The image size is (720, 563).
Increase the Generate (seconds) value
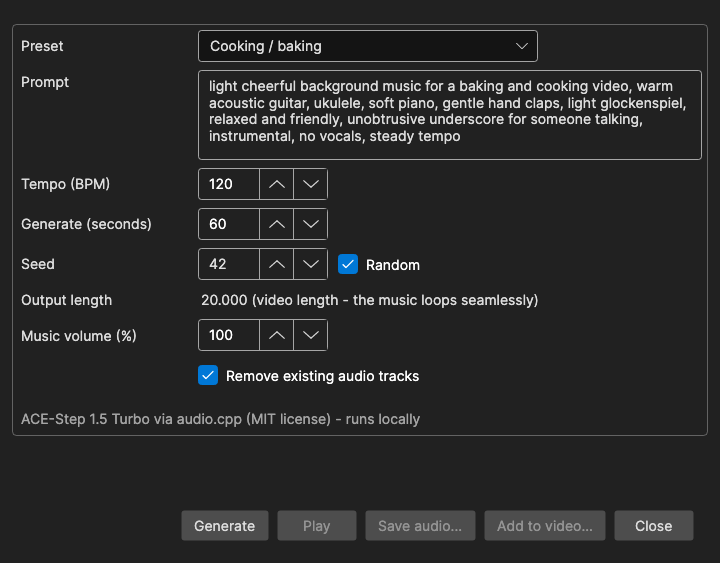pyautogui.click(x=276, y=224)
